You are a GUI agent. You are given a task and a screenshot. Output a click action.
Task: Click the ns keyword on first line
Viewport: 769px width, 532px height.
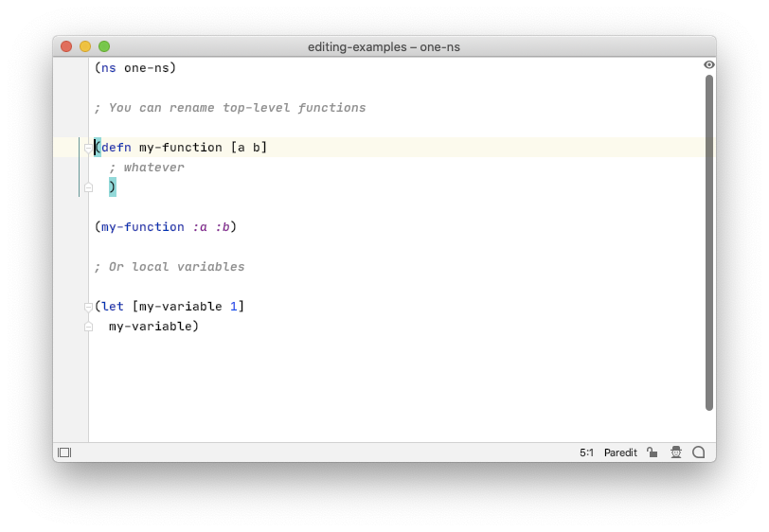[109, 68]
